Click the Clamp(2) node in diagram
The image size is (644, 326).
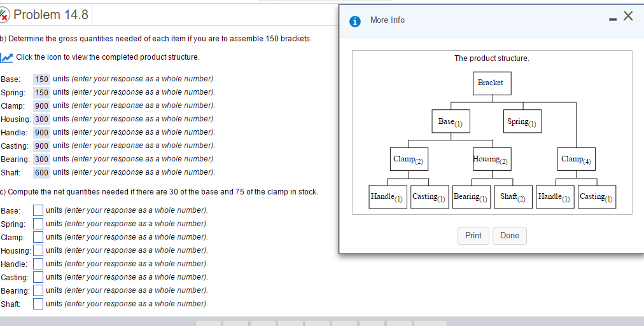pos(409,159)
